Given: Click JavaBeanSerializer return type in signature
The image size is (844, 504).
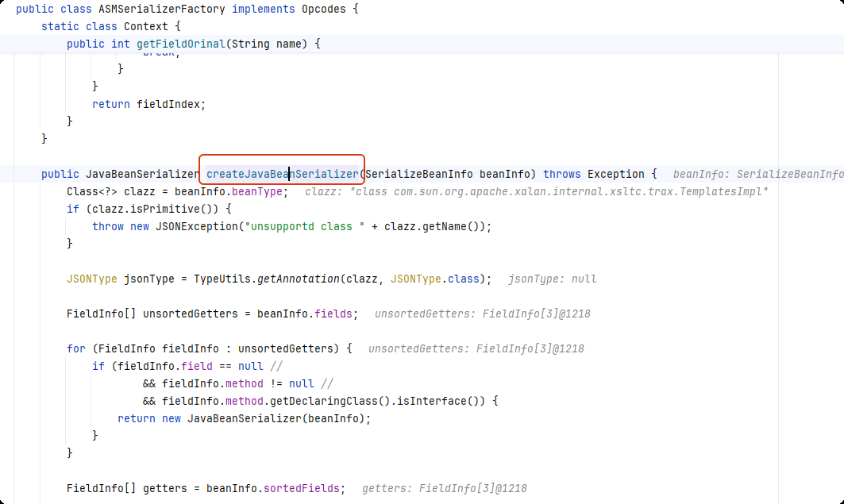Looking at the screenshot, I should (x=143, y=174).
